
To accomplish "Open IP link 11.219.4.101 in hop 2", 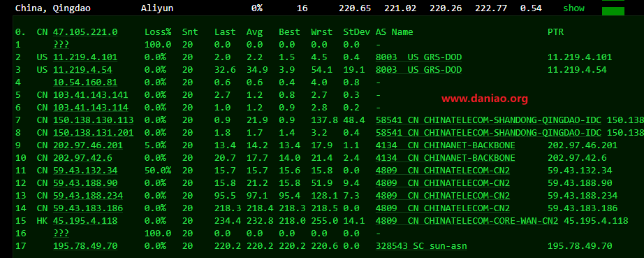I will tap(85, 57).
